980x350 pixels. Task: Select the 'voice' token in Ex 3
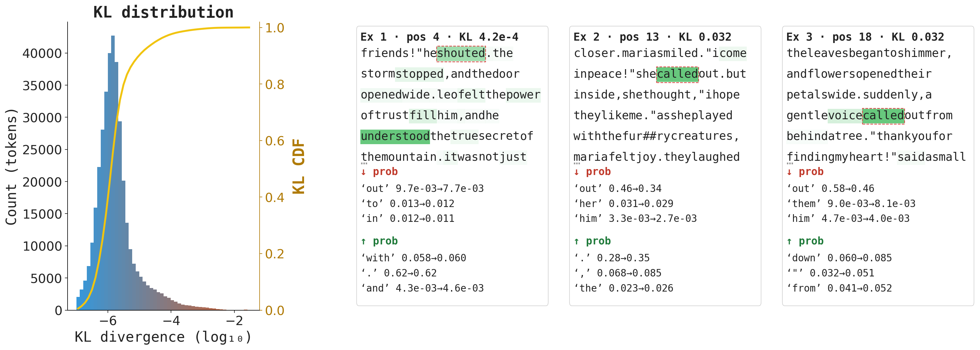pos(845,115)
